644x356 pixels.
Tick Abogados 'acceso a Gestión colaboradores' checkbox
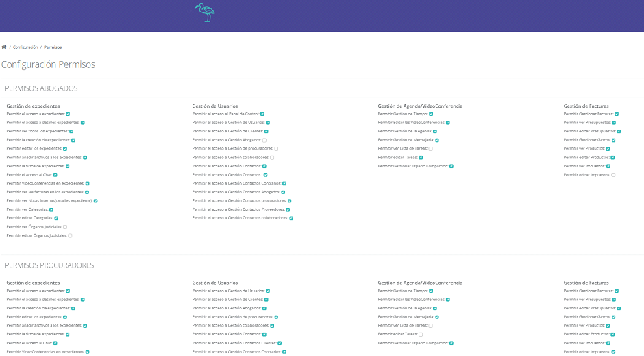[272, 158]
